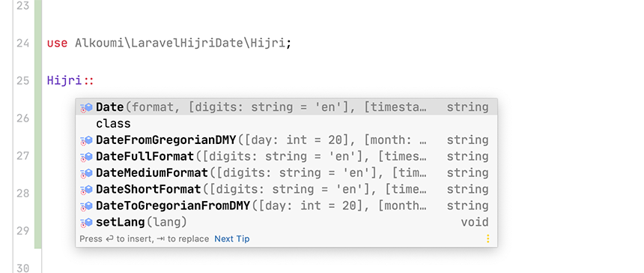Select the Date completion suggestion

(x=286, y=107)
